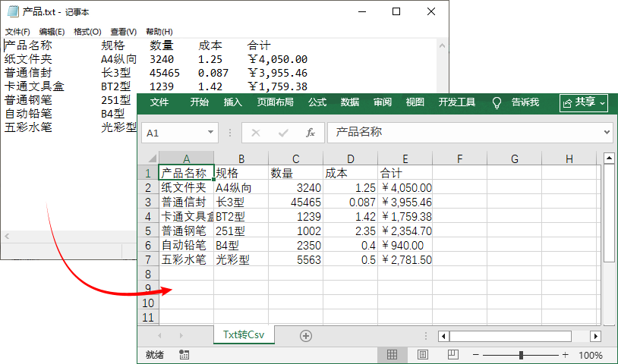The height and width of the screenshot is (364, 618).
Task: Switch to Excel's 数据 ribbon tab
Action: (x=350, y=102)
